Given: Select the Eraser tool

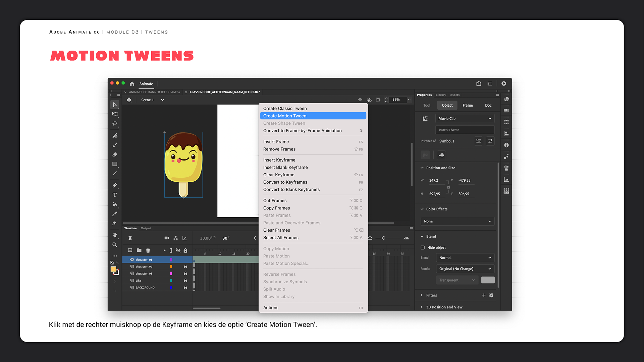Looking at the screenshot, I should tap(115, 155).
